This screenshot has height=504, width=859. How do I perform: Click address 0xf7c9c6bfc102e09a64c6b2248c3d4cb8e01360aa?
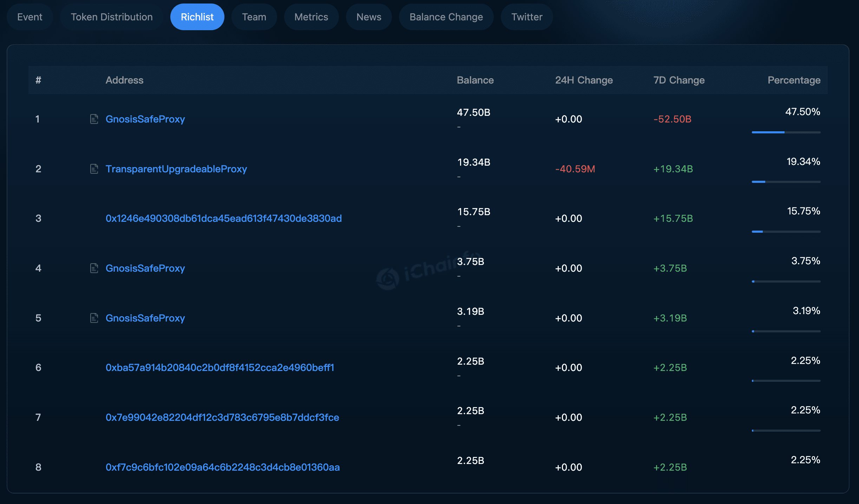223,467
